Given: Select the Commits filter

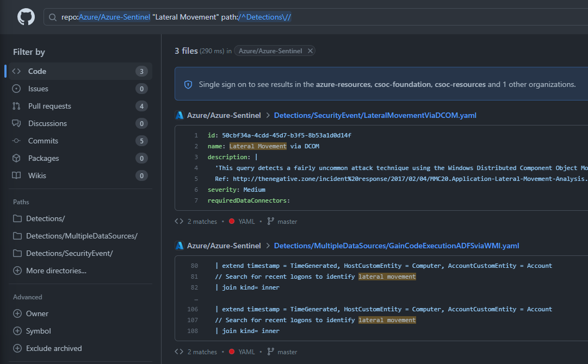Looking at the screenshot, I should tap(80, 141).
